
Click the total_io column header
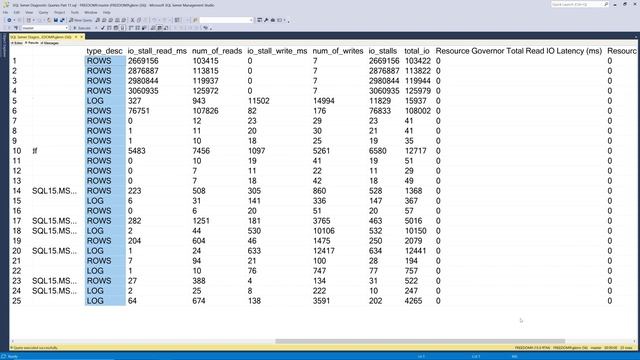[x=417, y=51]
